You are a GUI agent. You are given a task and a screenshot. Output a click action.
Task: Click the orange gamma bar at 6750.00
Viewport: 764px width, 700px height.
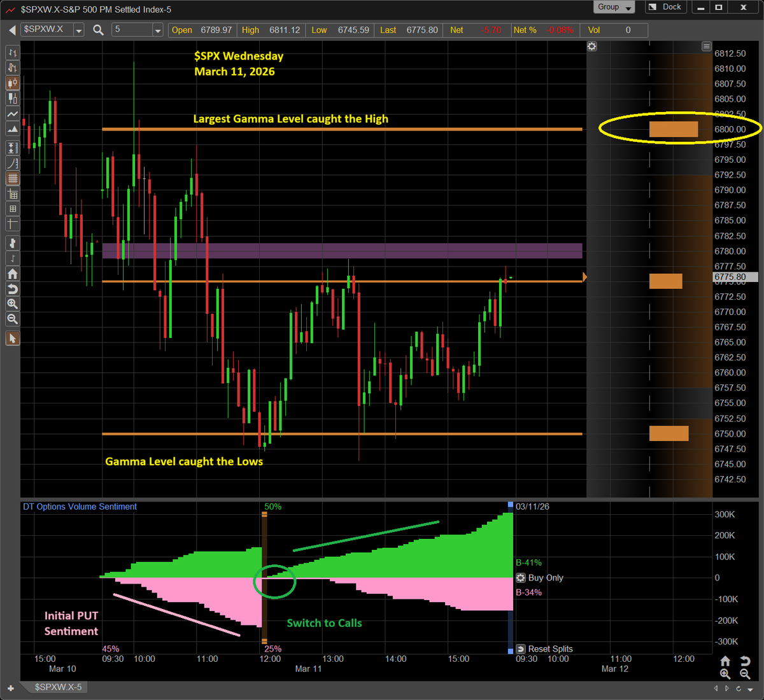(668, 433)
